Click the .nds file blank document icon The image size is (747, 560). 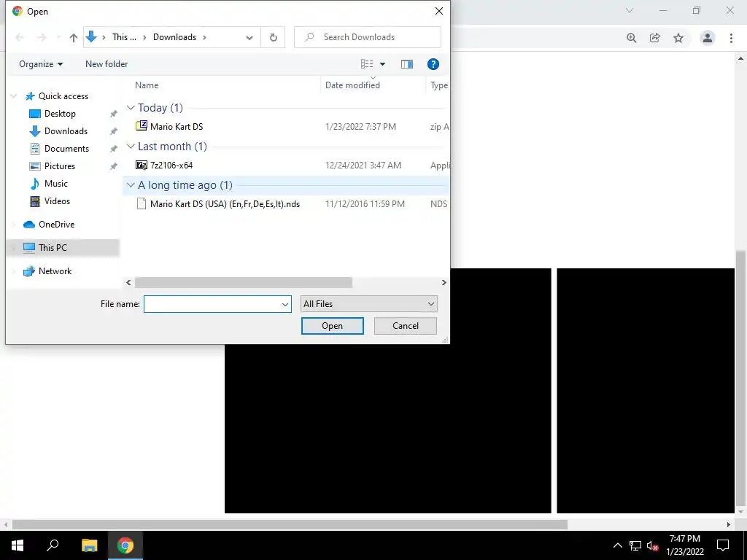(x=141, y=204)
